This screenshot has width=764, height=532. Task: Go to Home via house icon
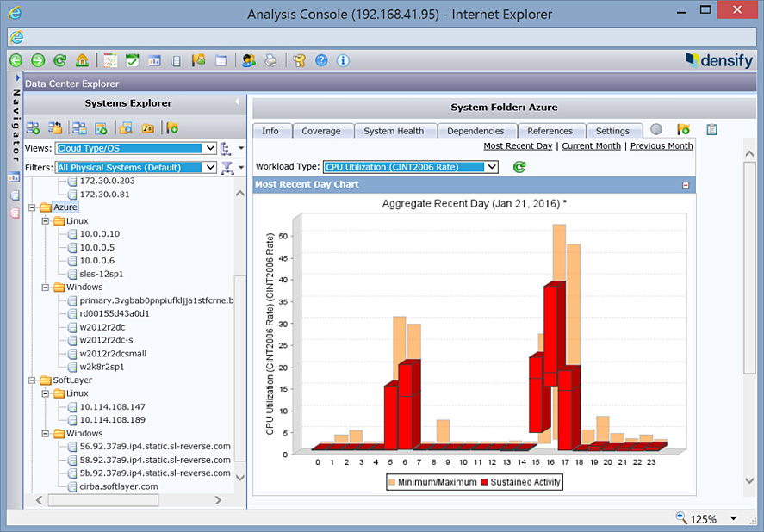coord(82,60)
